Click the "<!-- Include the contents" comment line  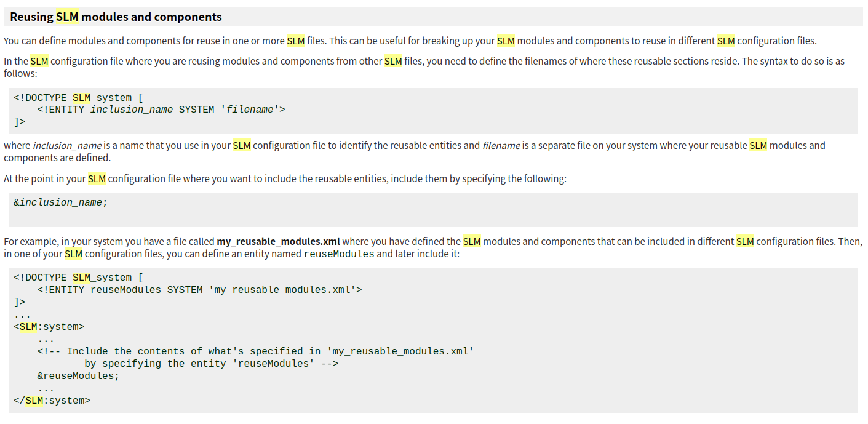(x=255, y=351)
